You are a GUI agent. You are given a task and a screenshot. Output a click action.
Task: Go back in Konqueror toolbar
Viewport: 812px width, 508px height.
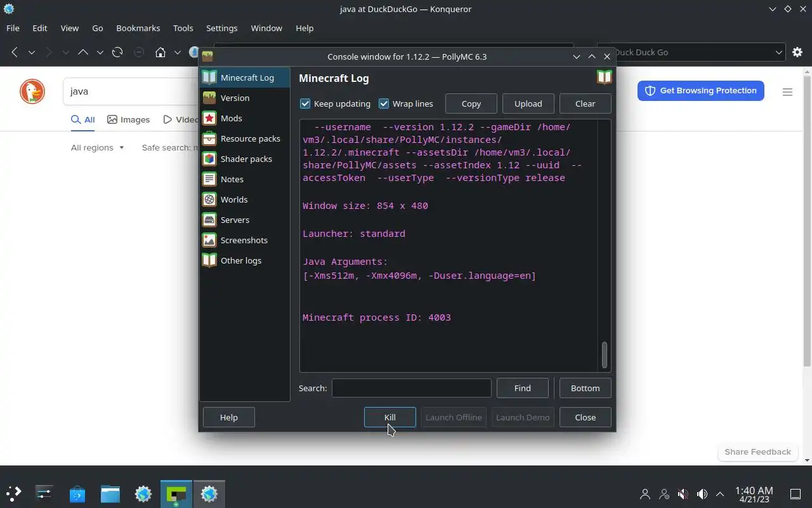(15, 52)
